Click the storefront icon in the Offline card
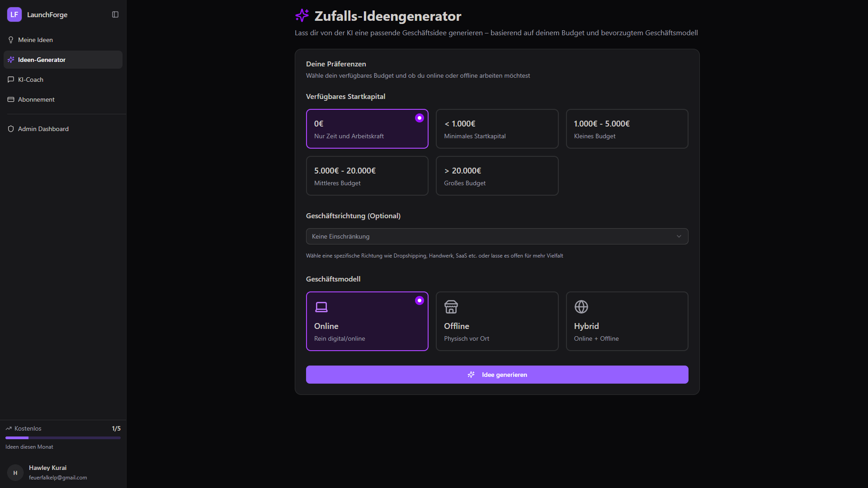Viewport: 868px width, 488px height. pyautogui.click(x=451, y=307)
